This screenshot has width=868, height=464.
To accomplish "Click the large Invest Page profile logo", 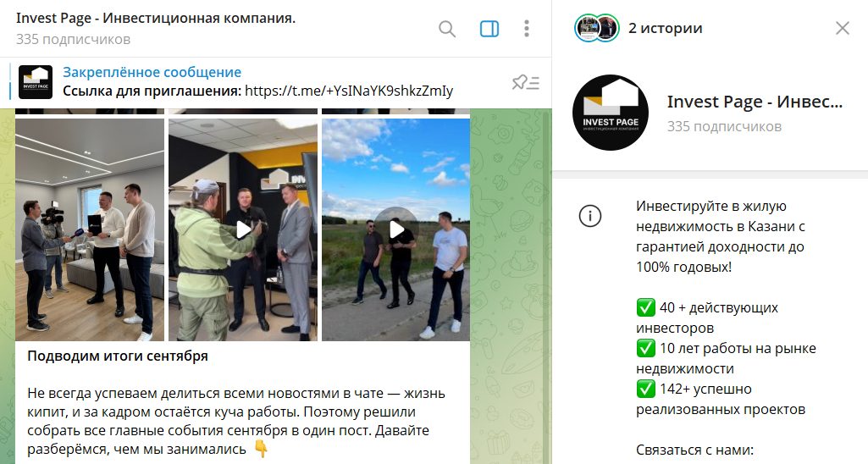I will click(611, 113).
